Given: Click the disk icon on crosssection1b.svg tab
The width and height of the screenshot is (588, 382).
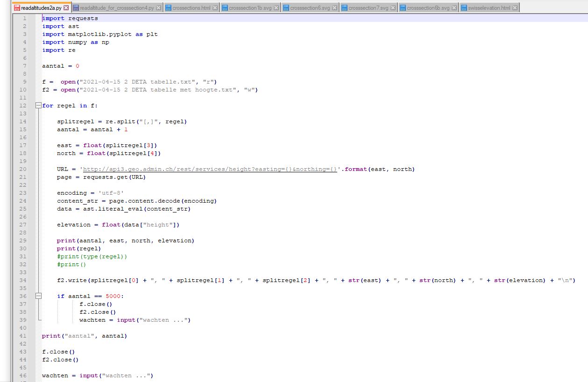Looking at the screenshot, I should point(225,8).
